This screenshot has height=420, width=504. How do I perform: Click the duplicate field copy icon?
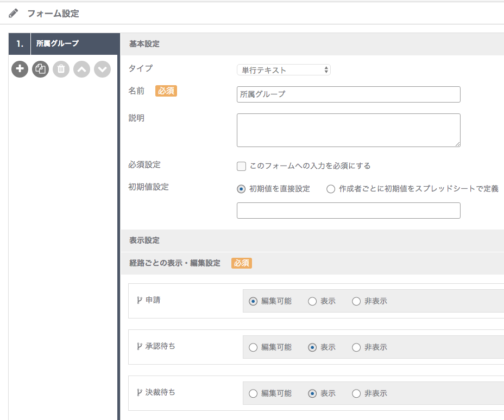pos(41,69)
